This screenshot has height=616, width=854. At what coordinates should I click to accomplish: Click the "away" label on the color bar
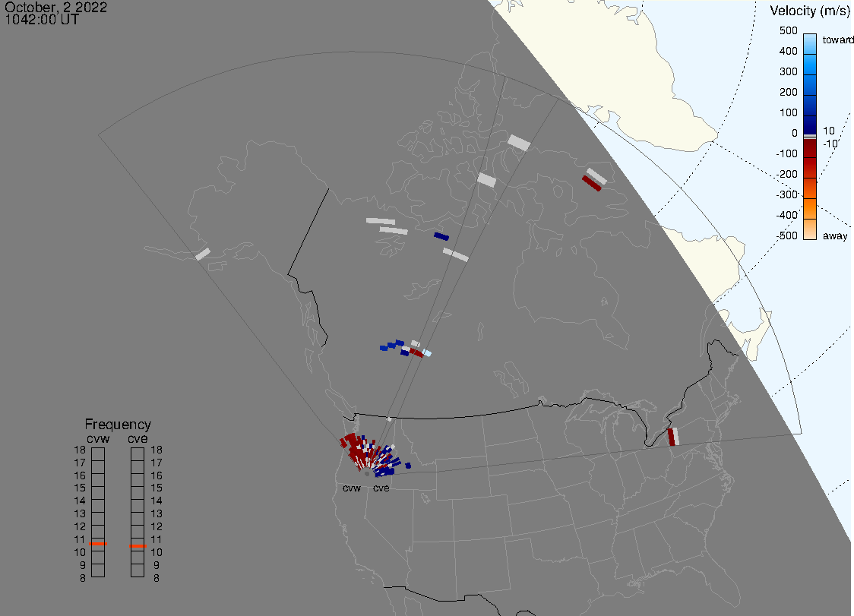click(x=835, y=235)
